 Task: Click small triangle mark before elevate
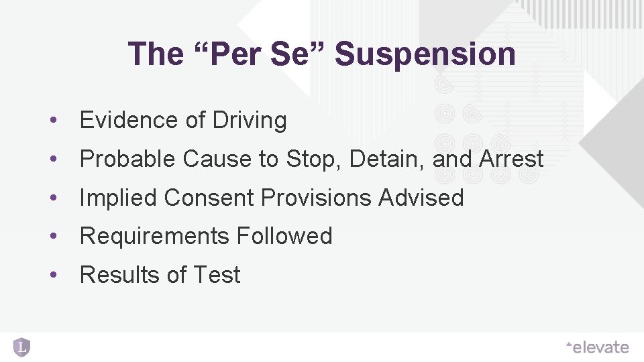(x=568, y=344)
